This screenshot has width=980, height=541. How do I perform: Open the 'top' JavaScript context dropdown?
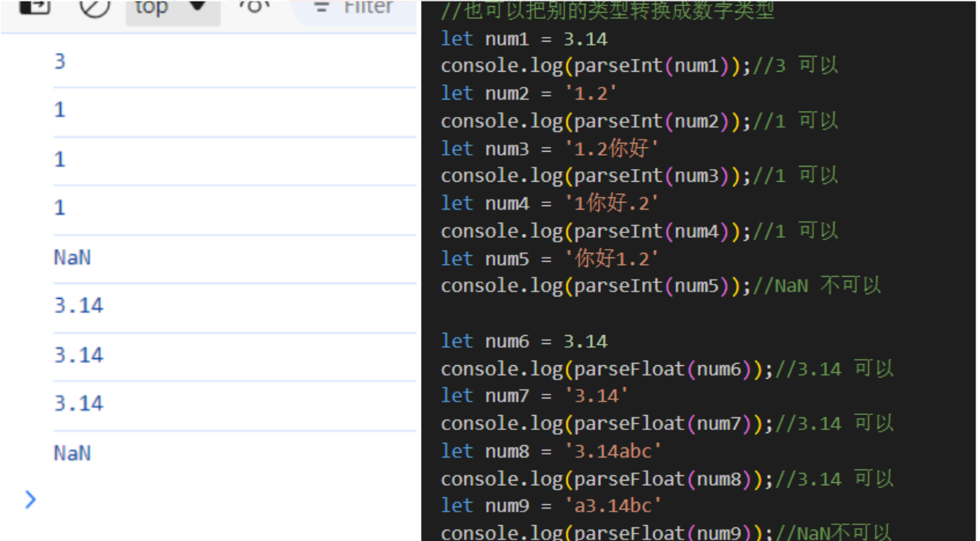coord(172,8)
